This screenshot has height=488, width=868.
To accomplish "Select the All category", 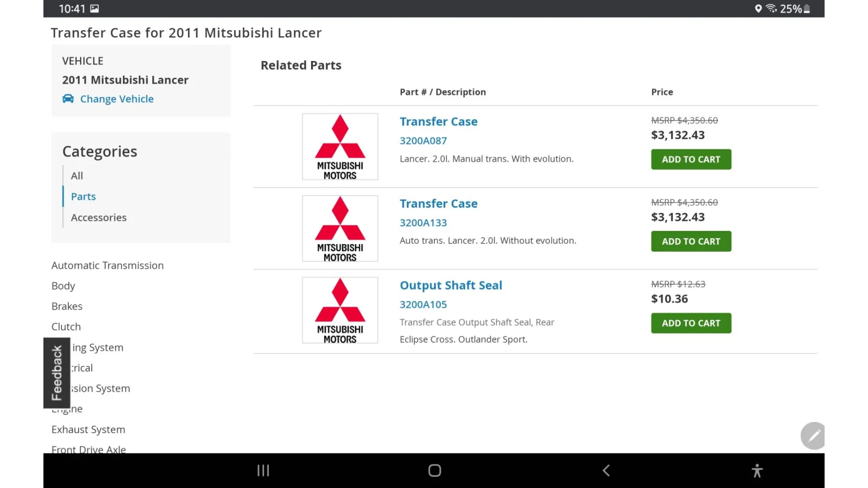I will tap(77, 176).
